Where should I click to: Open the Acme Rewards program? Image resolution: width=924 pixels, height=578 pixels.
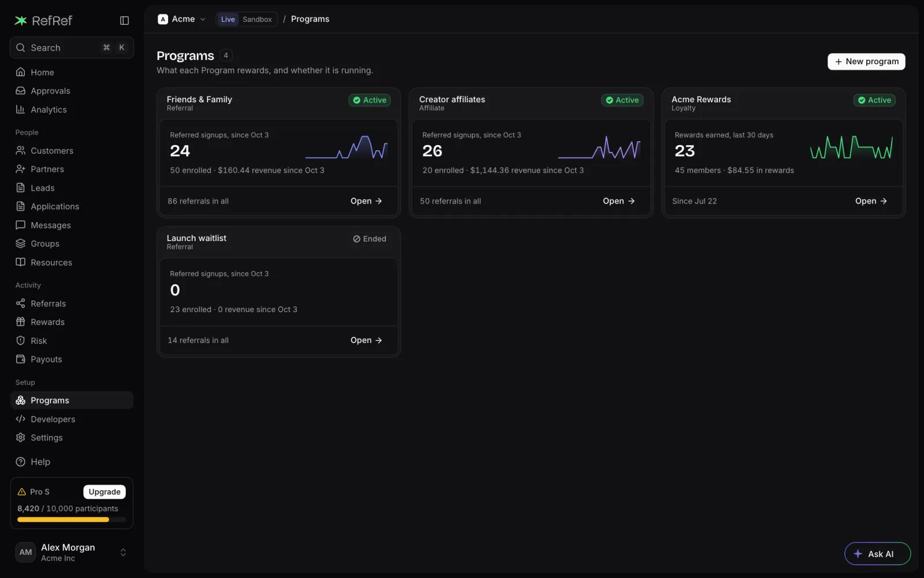871,201
